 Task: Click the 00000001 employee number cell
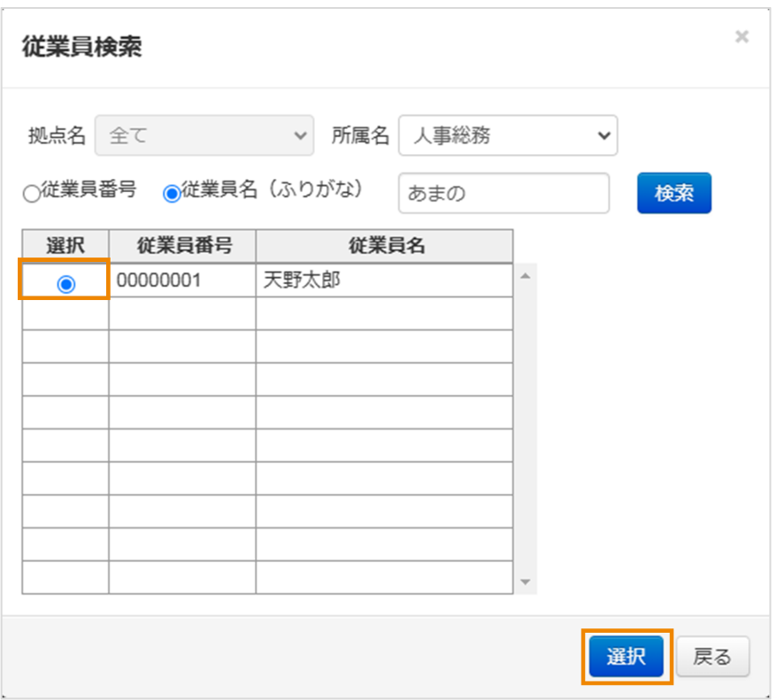[181, 281]
